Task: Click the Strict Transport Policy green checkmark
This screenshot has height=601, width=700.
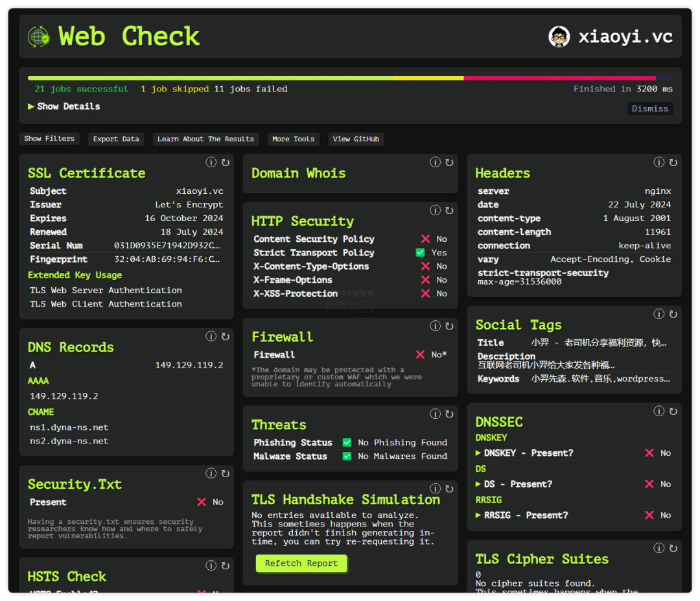Action: (x=420, y=253)
